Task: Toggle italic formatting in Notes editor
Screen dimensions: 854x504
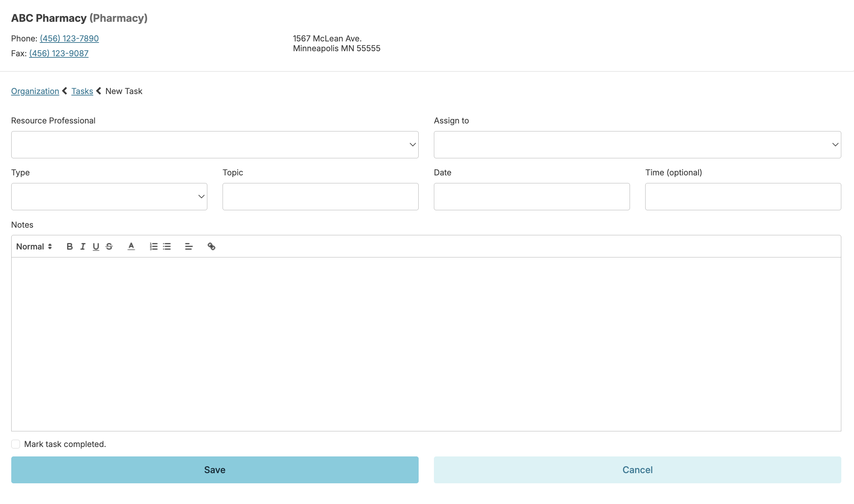Action: (83, 247)
